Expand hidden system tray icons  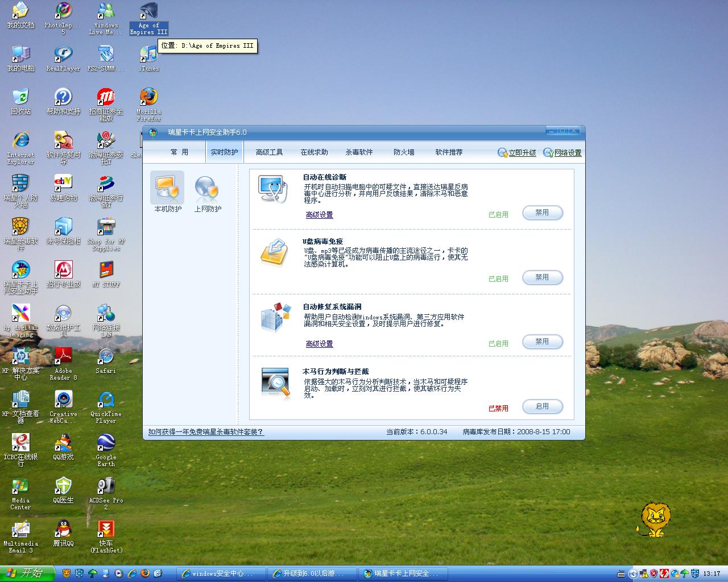coord(633,574)
